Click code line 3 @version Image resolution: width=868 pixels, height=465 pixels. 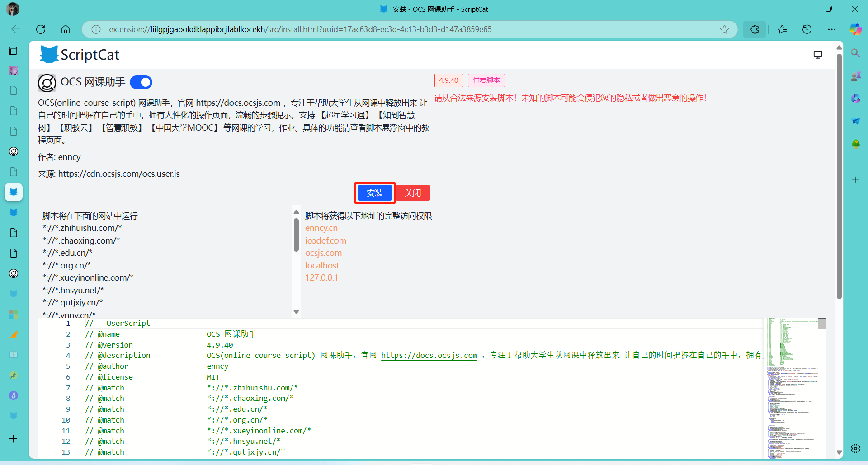click(x=159, y=345)
